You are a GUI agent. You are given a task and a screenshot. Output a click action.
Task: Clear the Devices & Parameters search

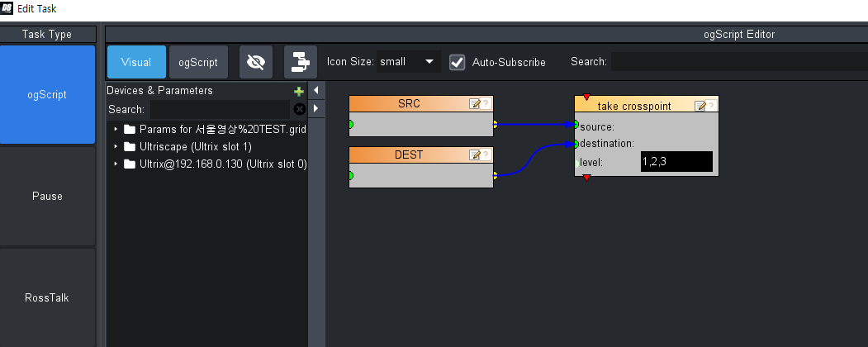300,109
